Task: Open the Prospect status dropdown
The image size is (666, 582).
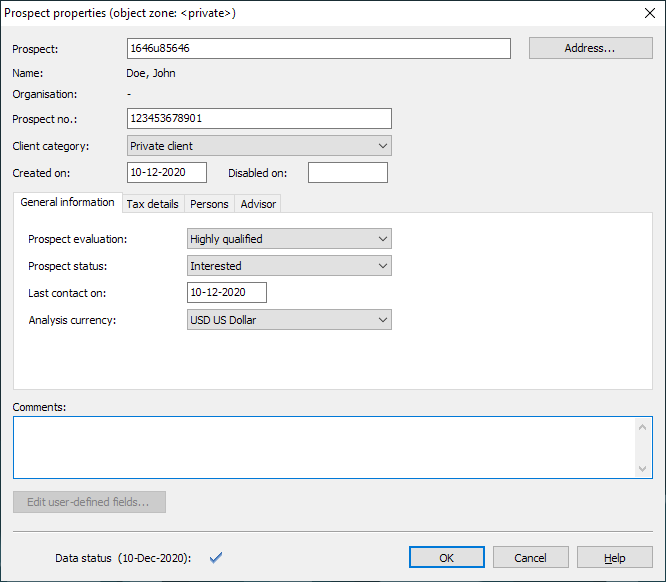Action: 289,266
